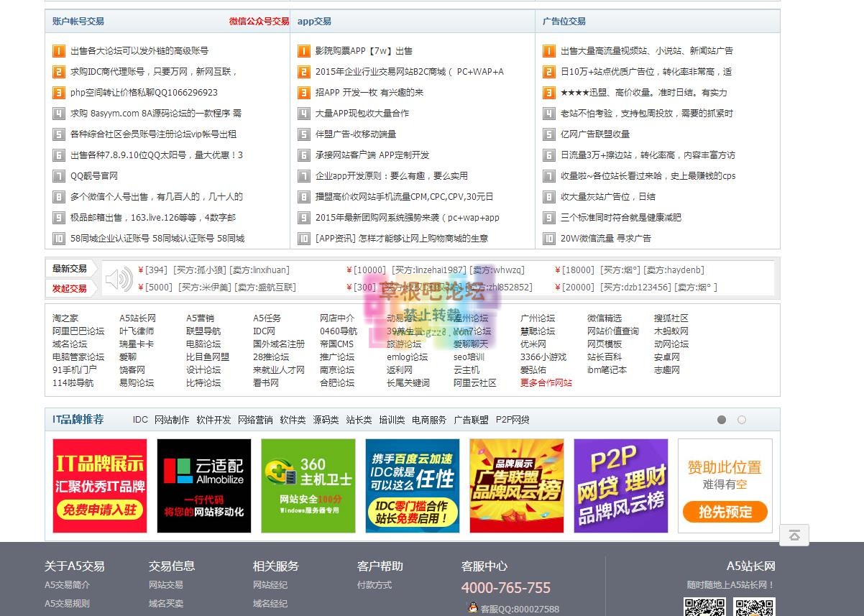
Task: Click the 亿网广告联盟收量 listing
Action: pos(594,134)
